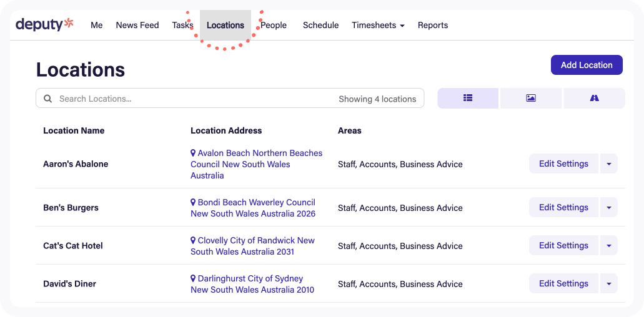The image size is (644, 317).
Task: Edit Settings for Ben's Burgers
Action: pos(563,208)
